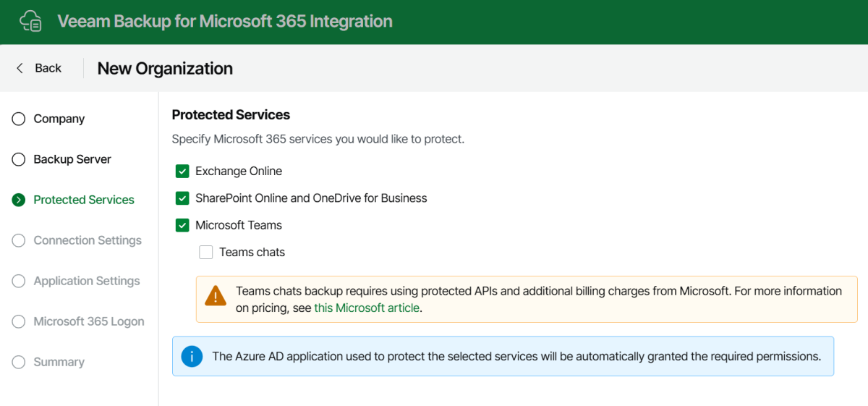Open the Microsoft 365 Logon step
This screenshot has height=406, width=868.
click(89, 321)
